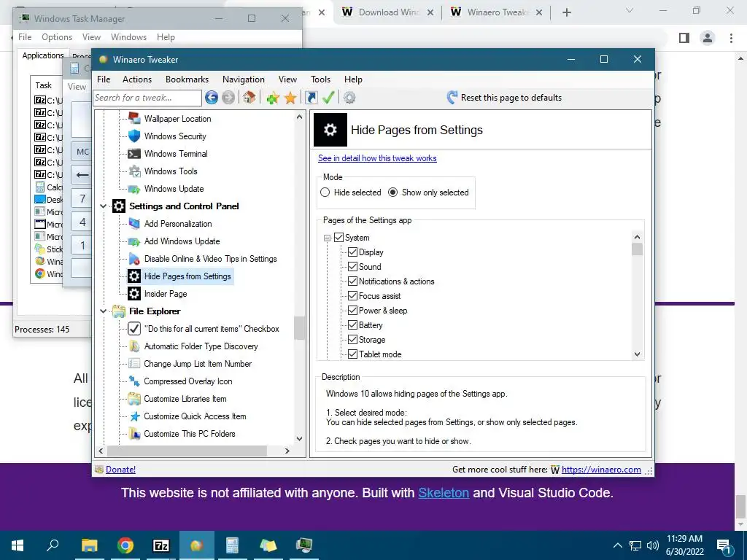Open See in detail how this tweak works link
Viewport: 747px width, 560px height.
click(x=377, y=158)
